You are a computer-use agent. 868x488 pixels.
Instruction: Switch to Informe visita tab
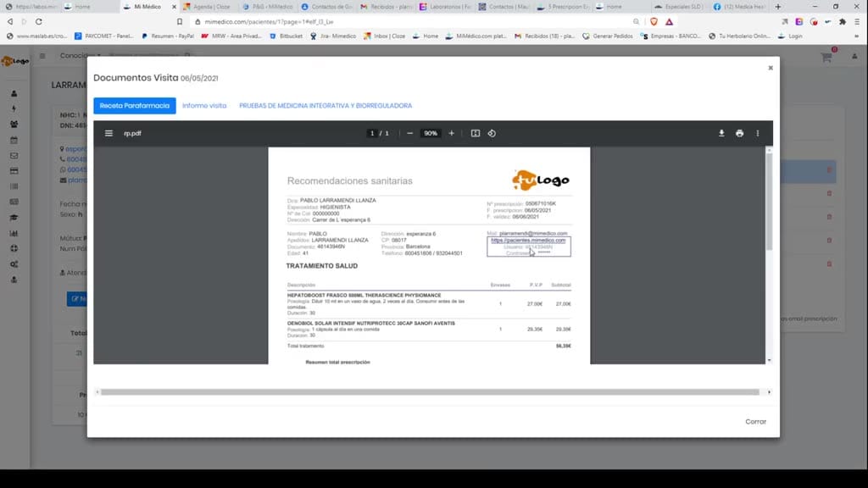[x=204, y=106]
